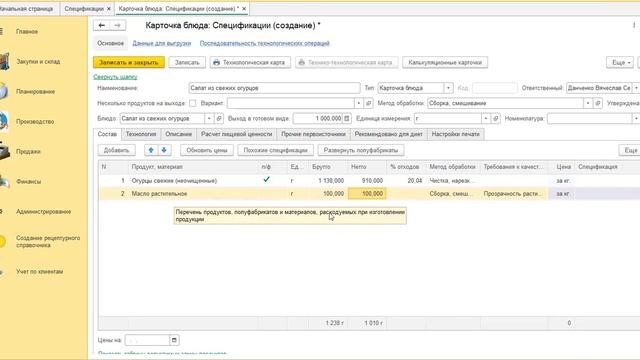Viewport: 640px width, 360px height.
Task: Open Закупки и склад section icon
Action: coord(4,61)
